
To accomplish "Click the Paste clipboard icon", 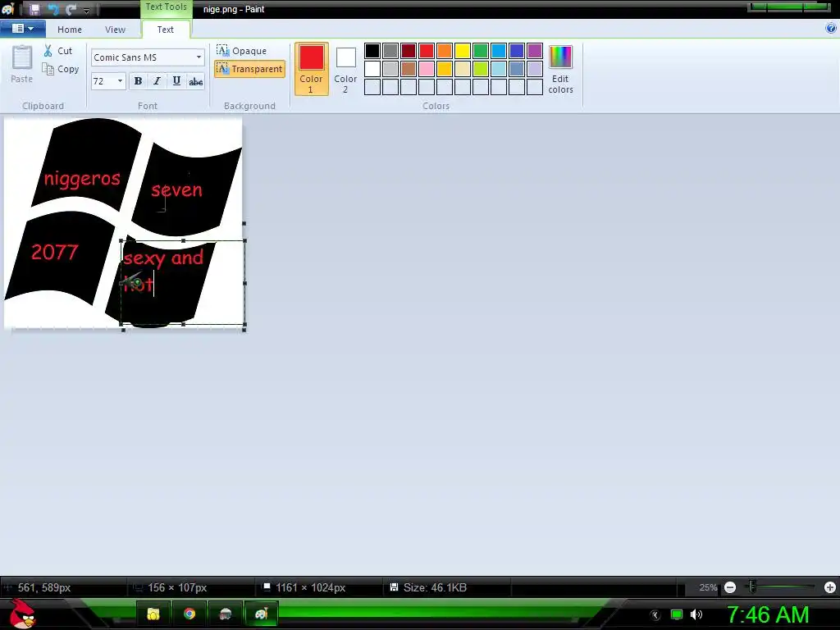I will [x=22, y=57].
